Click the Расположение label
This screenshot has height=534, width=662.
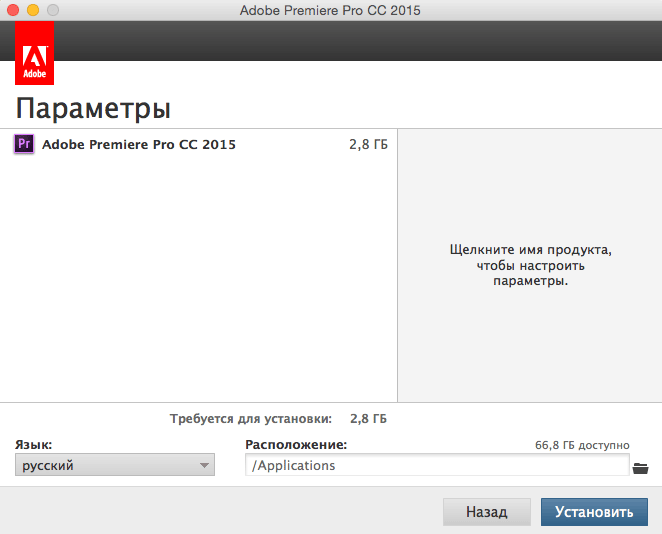pyautogui.click(x=296, y=445)
